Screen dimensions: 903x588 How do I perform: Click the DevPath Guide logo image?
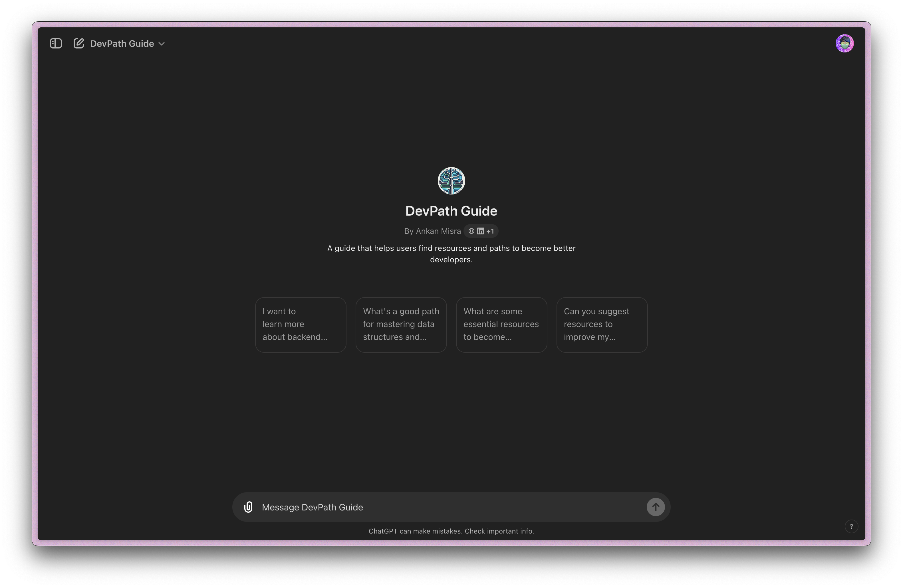tap(451, 181)
